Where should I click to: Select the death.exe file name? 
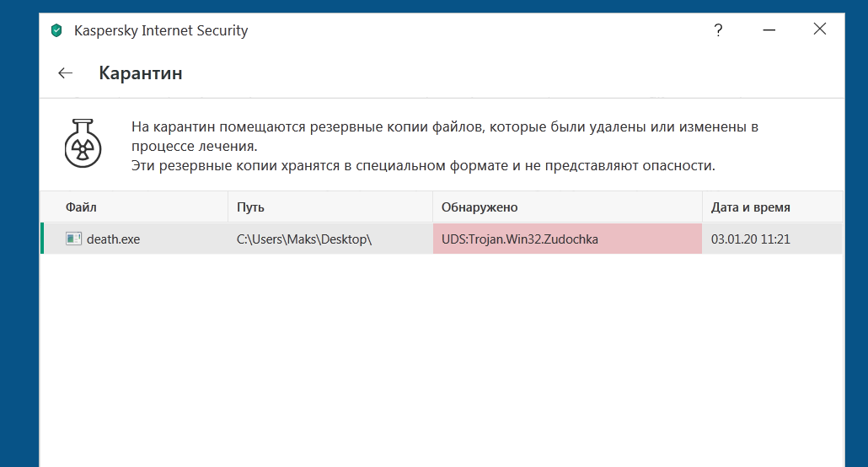113,239
